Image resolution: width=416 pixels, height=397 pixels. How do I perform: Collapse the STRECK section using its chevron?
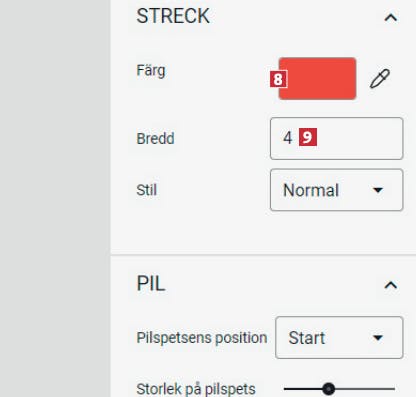(391, 17)
